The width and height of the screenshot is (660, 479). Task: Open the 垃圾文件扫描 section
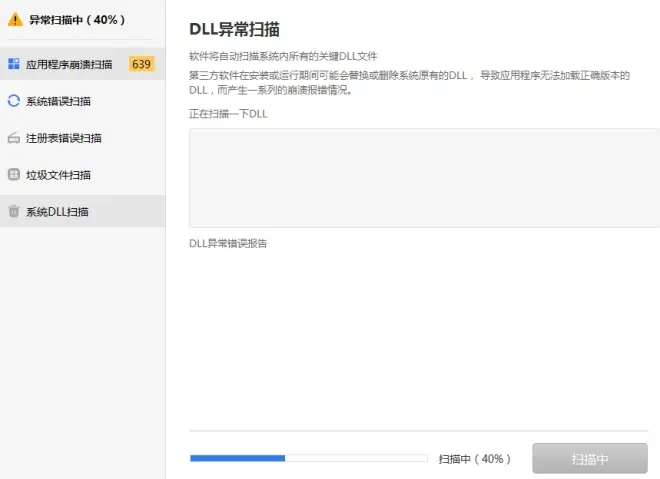click(82, 175)
